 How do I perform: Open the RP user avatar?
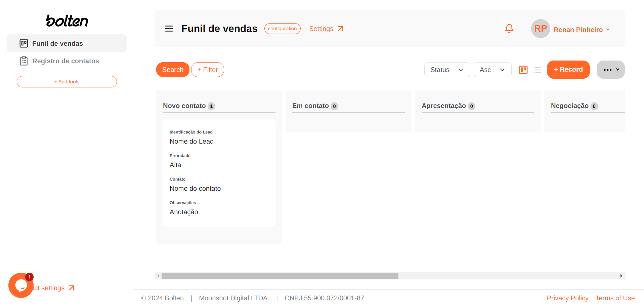[x=541, y=29]
